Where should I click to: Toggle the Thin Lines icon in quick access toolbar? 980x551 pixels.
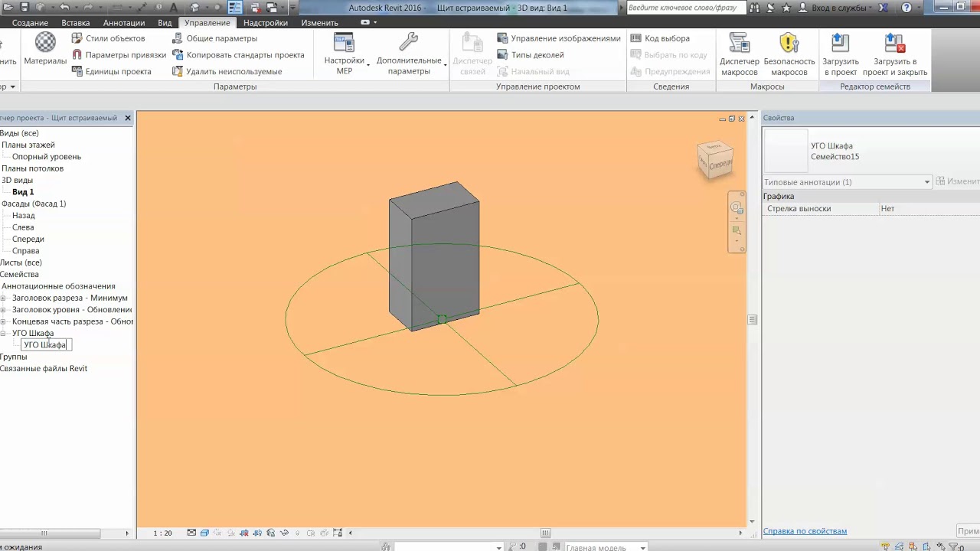tap(235, 8)
